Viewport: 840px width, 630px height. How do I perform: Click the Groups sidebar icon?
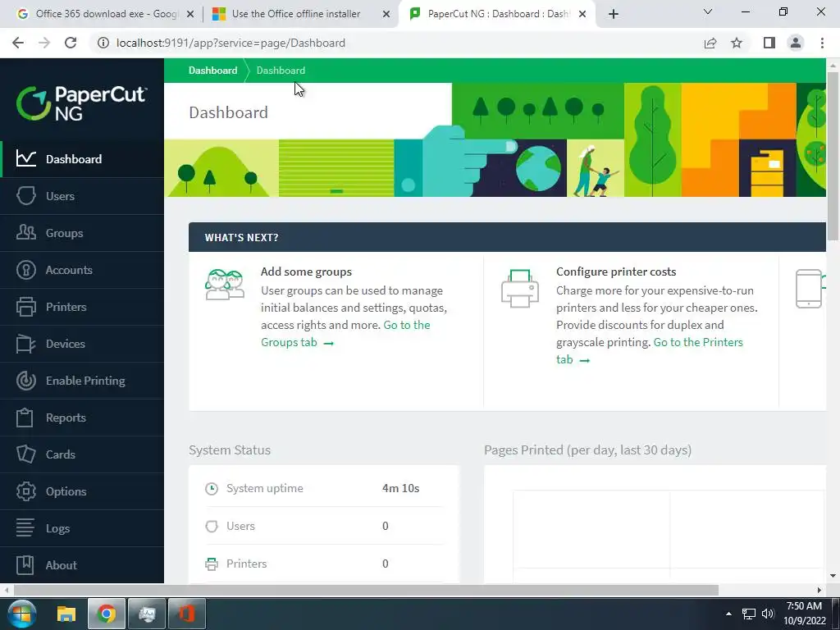25,232
